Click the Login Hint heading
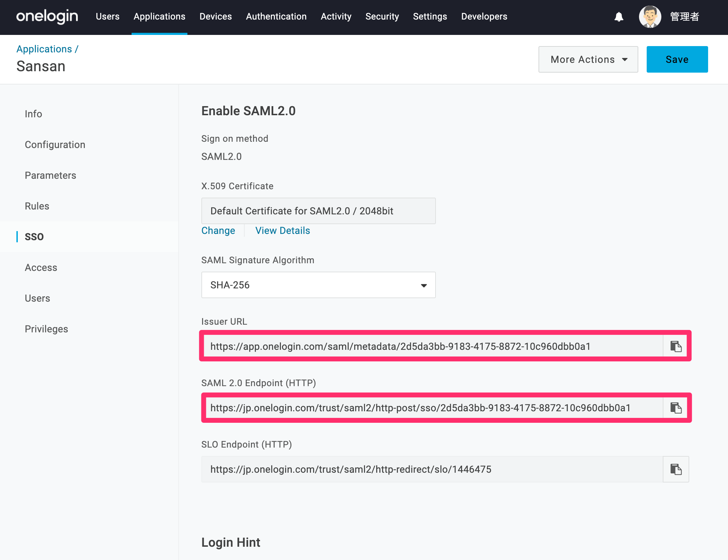Screen dimensions: 728x560 (x=231, y=543)
